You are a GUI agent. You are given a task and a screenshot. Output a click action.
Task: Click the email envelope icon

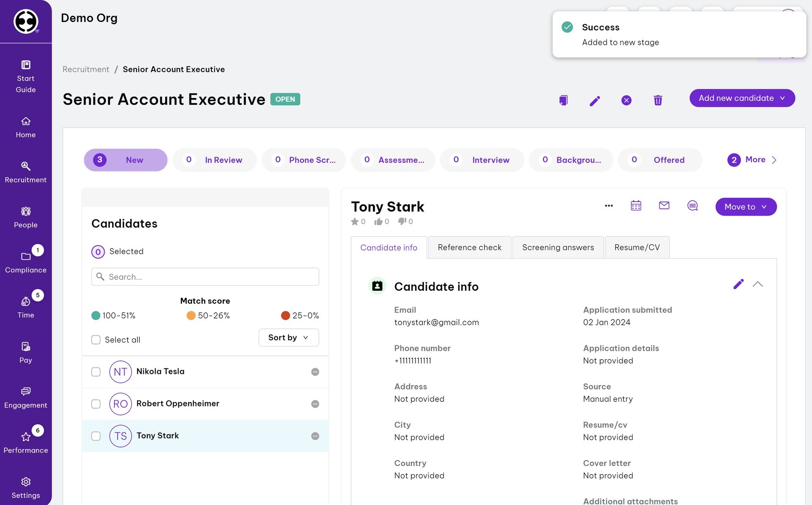click(664, 205)
